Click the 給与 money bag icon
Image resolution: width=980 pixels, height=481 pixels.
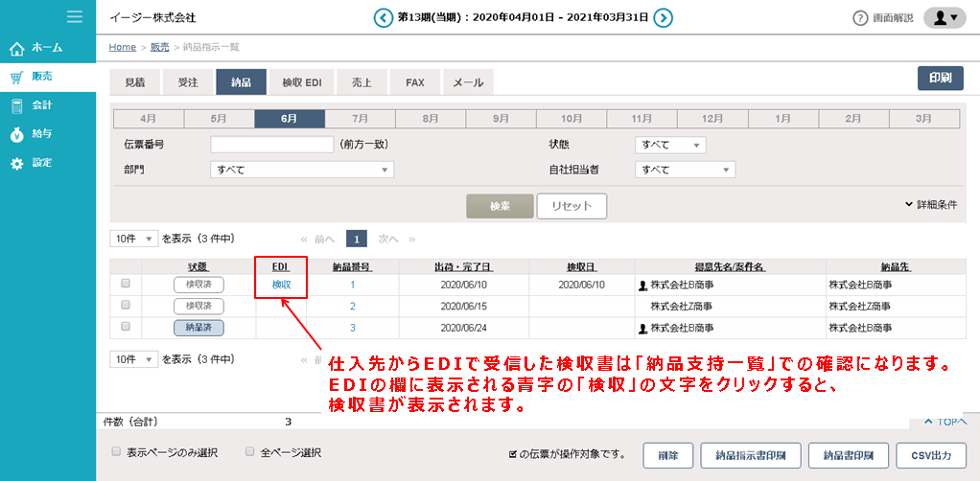[16, 134]
